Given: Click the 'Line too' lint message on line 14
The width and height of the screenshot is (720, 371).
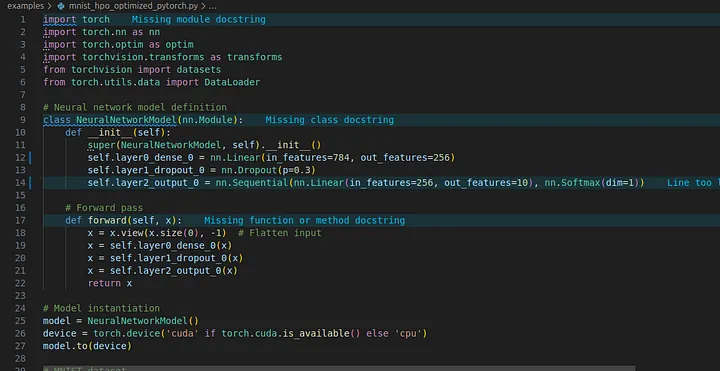Looking at the screenshot, I should coord(693,183).
